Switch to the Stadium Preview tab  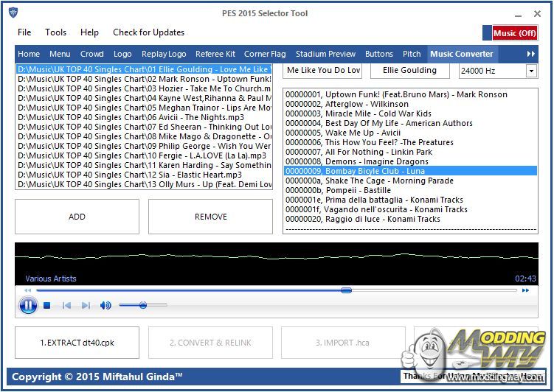point(325,54)
